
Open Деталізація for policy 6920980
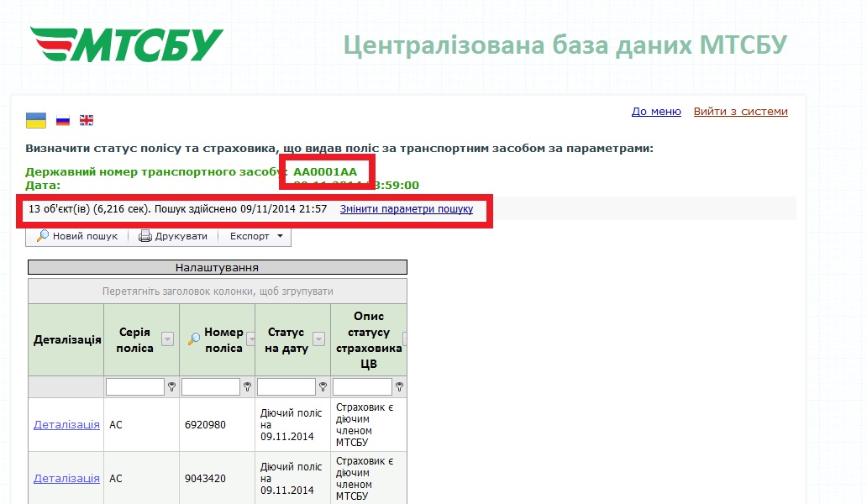pos(66,425)
